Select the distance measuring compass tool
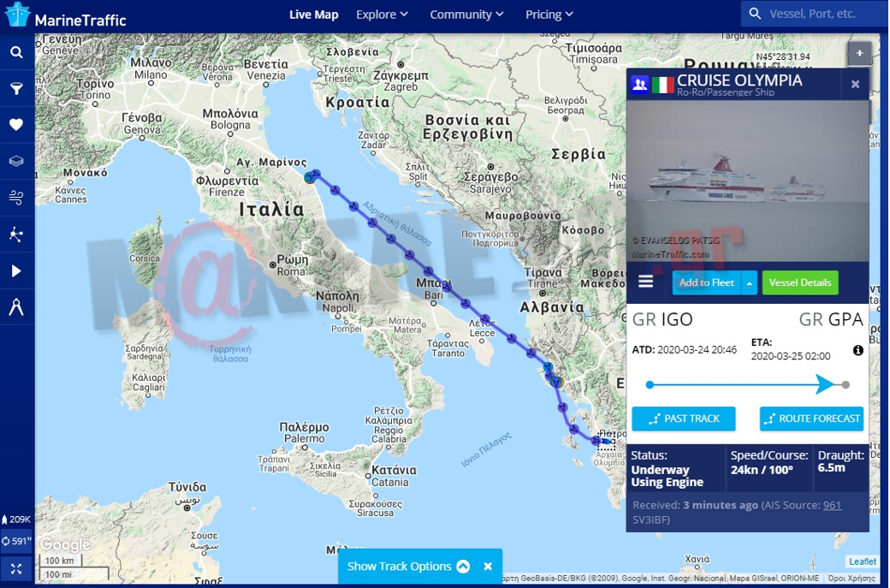Viewport: 890px width, 588px height. click(x=16, y=307)
